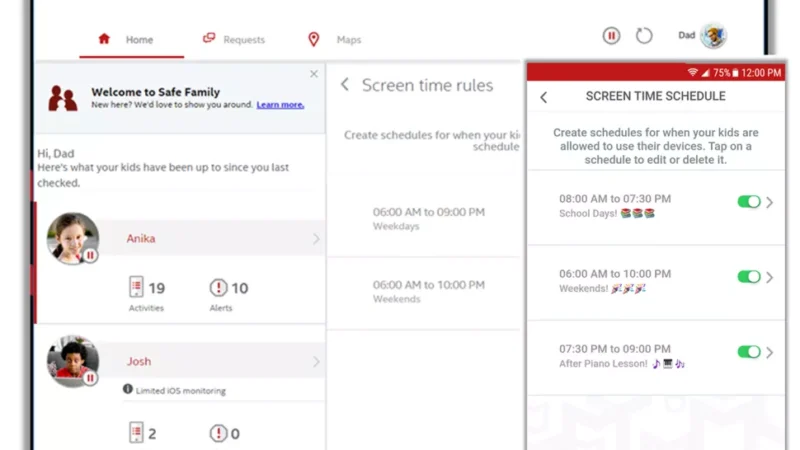
Task: Toggle the After Piano Lesson schedule
Action: 748,352
